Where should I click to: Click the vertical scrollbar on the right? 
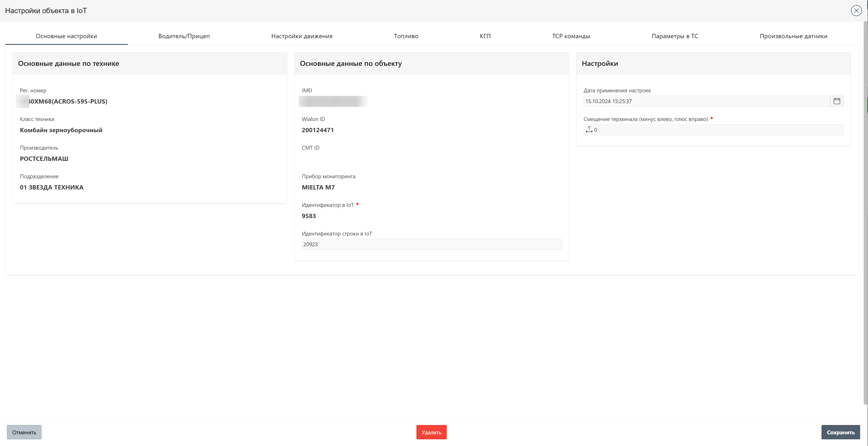pos(865,212)
